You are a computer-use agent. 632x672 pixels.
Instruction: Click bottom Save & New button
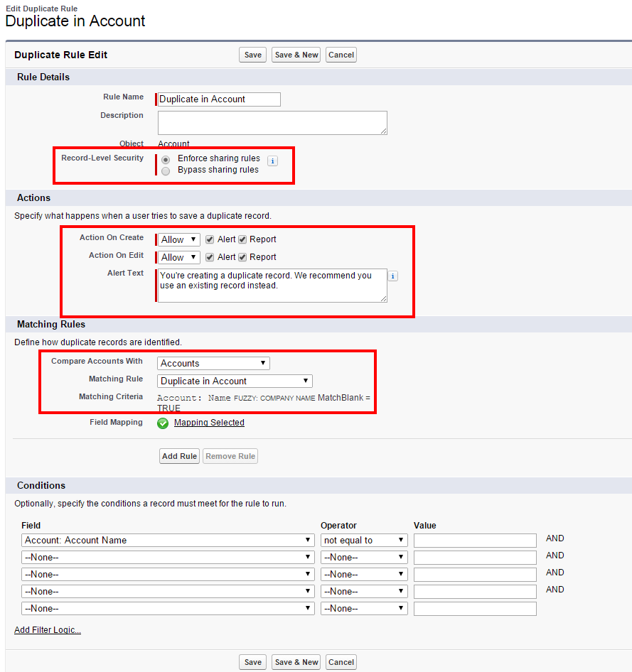tap(296, 662)
